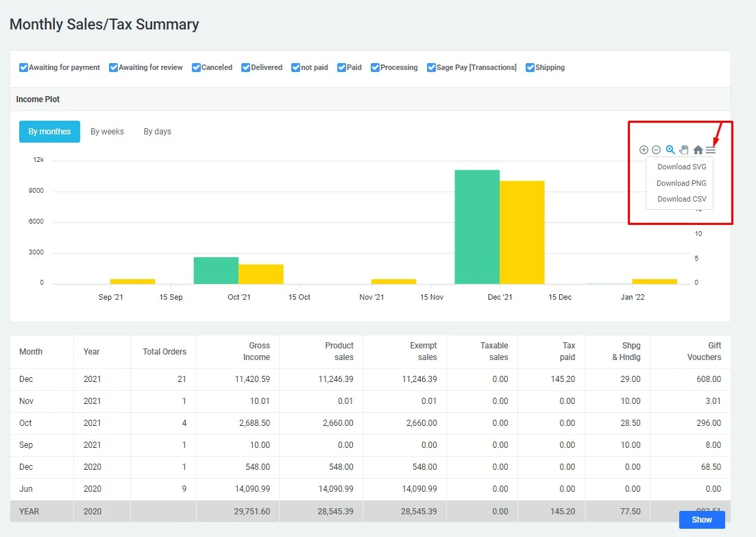Zoom out on the income chart
Screen dimensions: 756x537
[x=657, y=150]
